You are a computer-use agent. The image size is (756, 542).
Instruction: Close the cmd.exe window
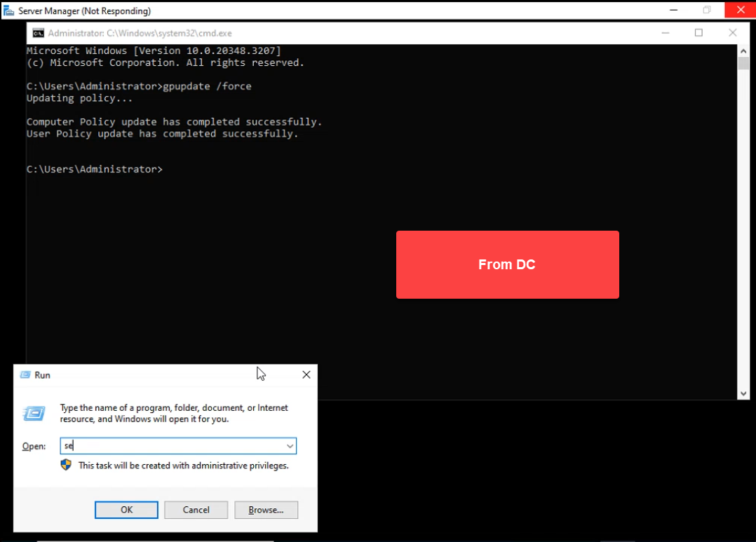point(732,33)
